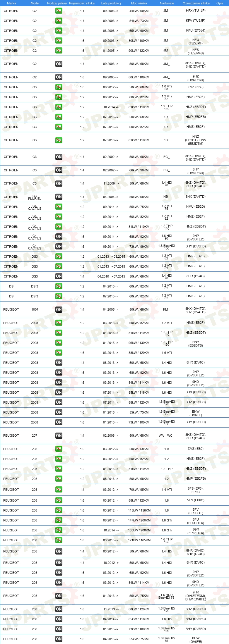The height and width of the screenshot is (644, 229).
Task: Click the Opis column header
Action: click(x=220, y=3)
